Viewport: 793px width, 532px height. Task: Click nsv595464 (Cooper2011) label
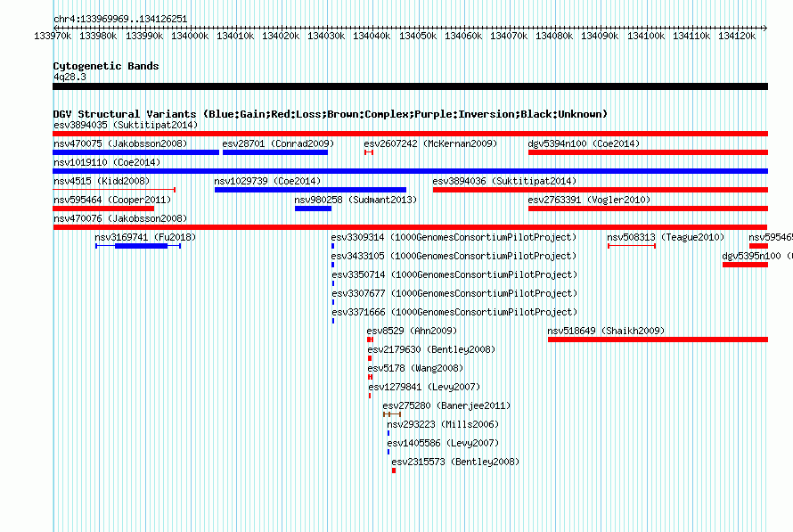112,200
